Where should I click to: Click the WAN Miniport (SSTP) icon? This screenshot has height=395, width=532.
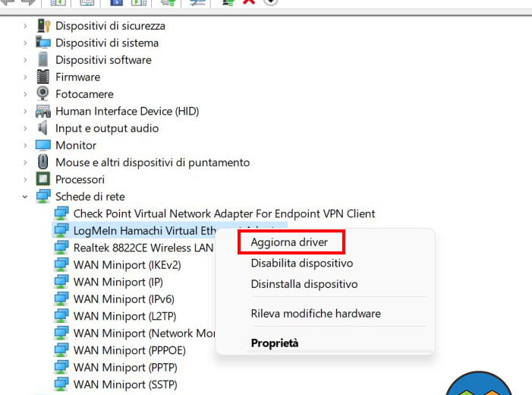click(61, 384)
